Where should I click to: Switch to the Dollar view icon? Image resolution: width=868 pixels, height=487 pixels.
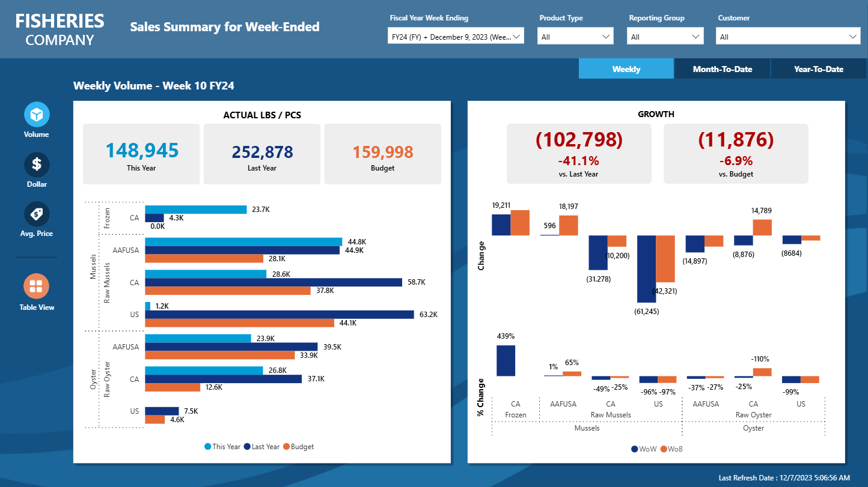tap(37, 164)
